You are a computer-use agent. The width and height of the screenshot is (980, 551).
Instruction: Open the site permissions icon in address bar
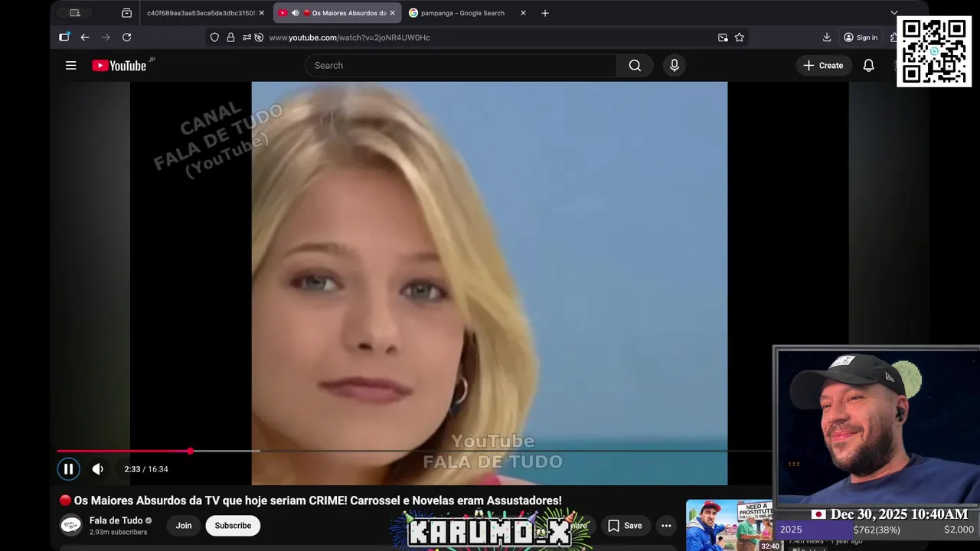coord(247,37)
